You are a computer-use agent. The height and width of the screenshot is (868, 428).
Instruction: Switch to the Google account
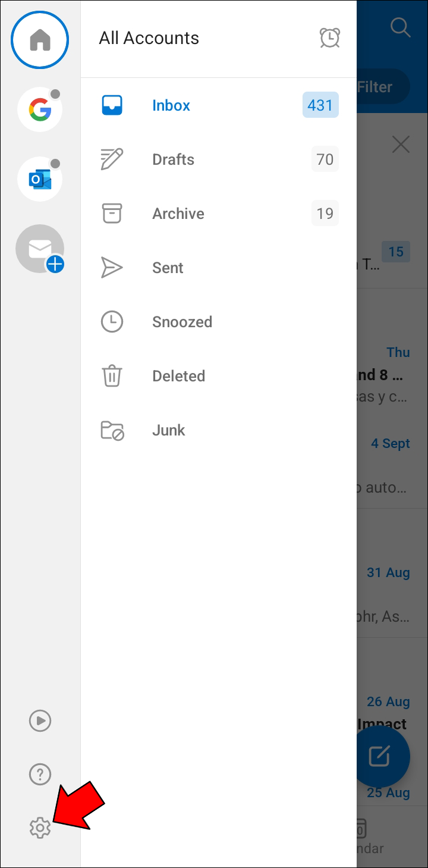pyautogui.click(x=40, y=109)
